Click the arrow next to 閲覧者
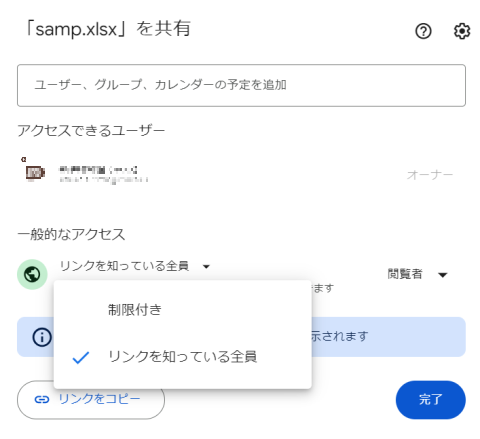This screenshot has width=480, height=439. click(442, 275)
